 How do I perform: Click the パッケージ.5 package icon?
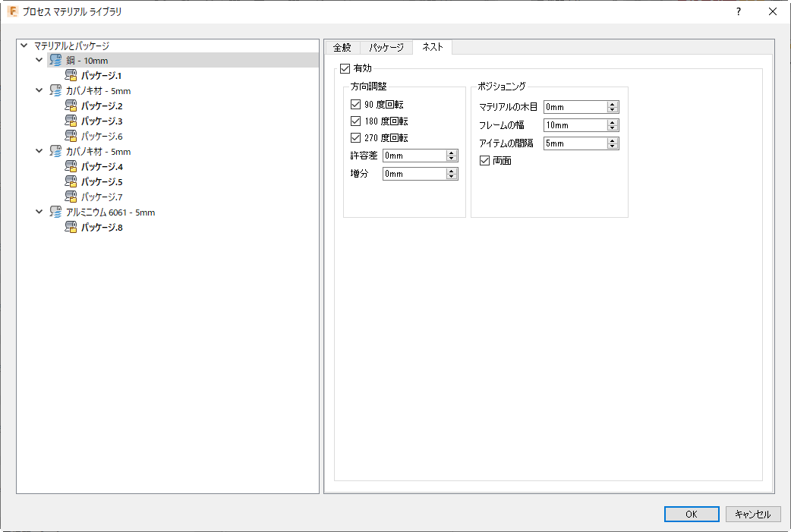[71, 181]
